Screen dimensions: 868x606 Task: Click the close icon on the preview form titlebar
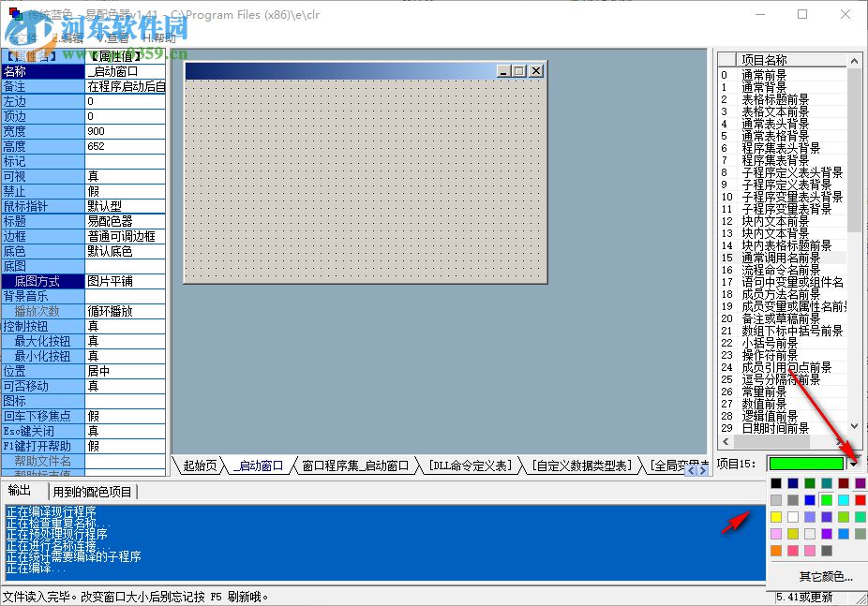pos(535,71)
